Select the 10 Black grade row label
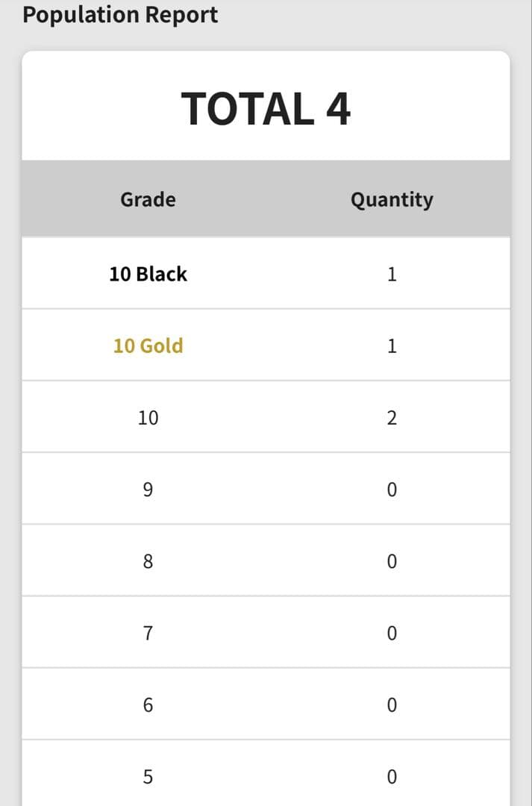Viewport: 532px width, 806px height. tap(148, 274)
